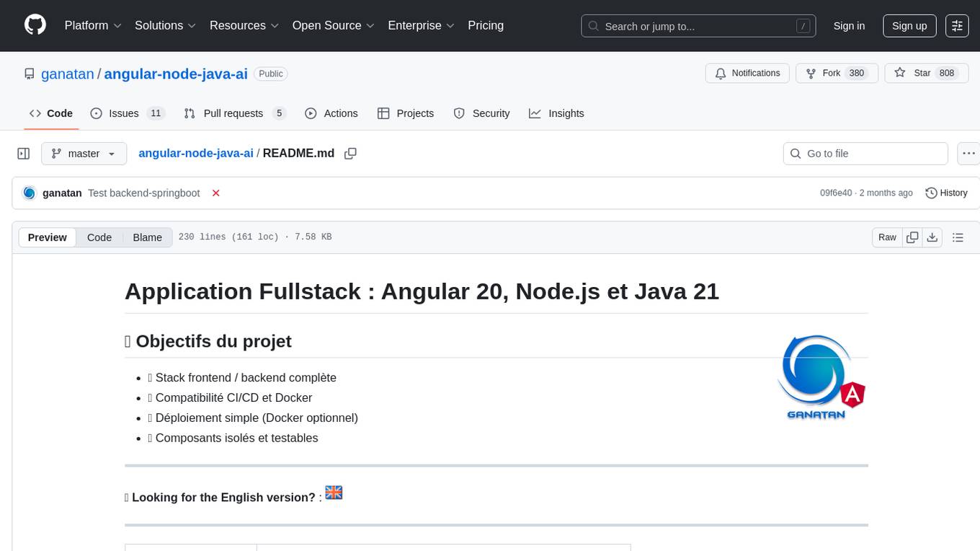Download the raw README file
Viewport: 980px width, 551px height.
tap(932, 237)
